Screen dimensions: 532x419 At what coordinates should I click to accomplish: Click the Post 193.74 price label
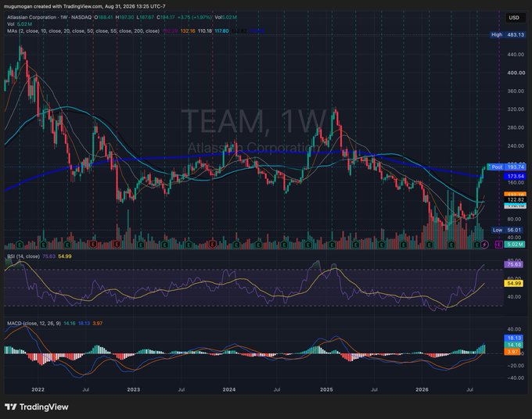coord(507,167)
